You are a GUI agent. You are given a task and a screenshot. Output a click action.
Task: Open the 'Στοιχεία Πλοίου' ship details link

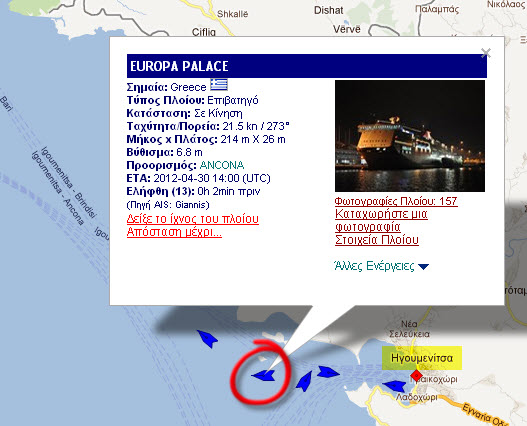(377, 240)
